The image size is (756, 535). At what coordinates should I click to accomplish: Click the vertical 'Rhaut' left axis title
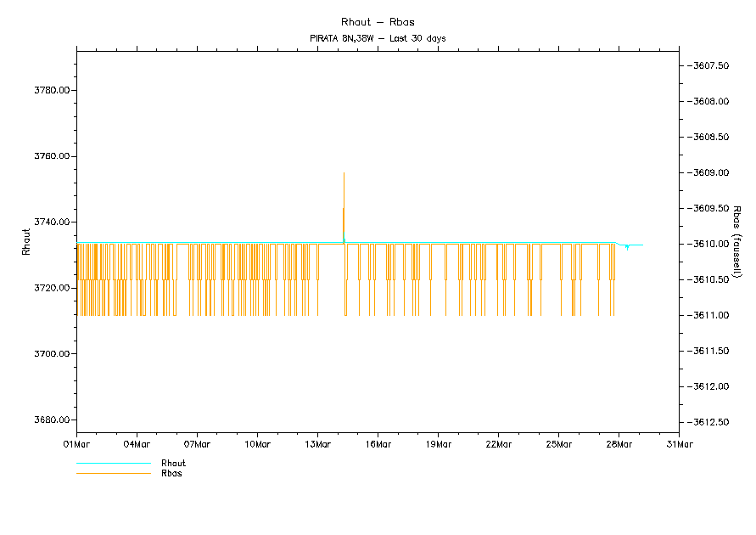(26, 244)
